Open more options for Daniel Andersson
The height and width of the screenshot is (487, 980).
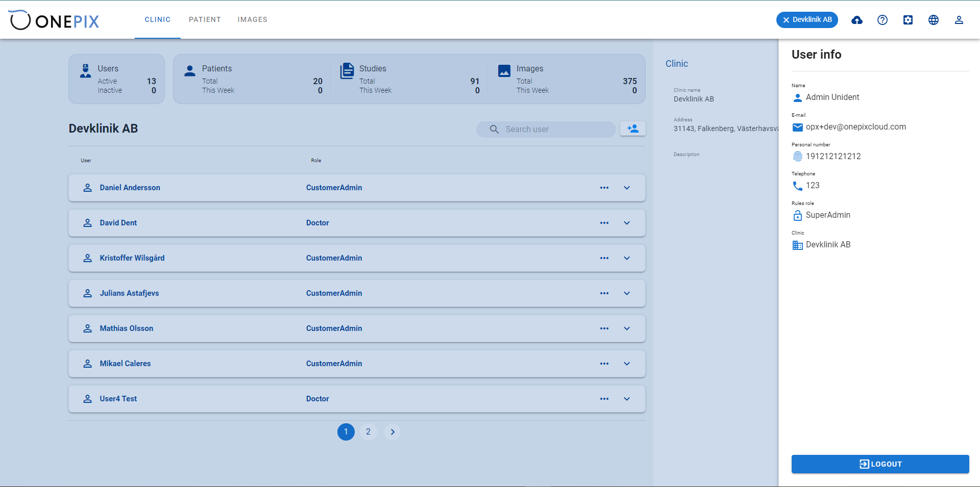(604, 188)
